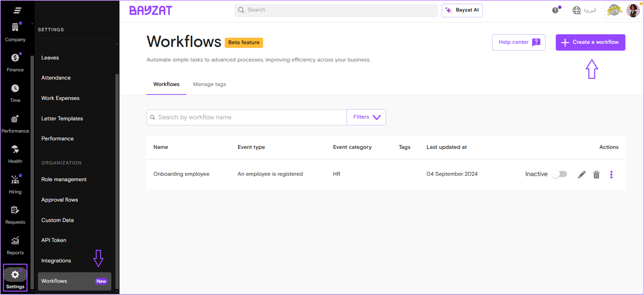
Task: Open the Role management settings page
Action: click(64, 180)
